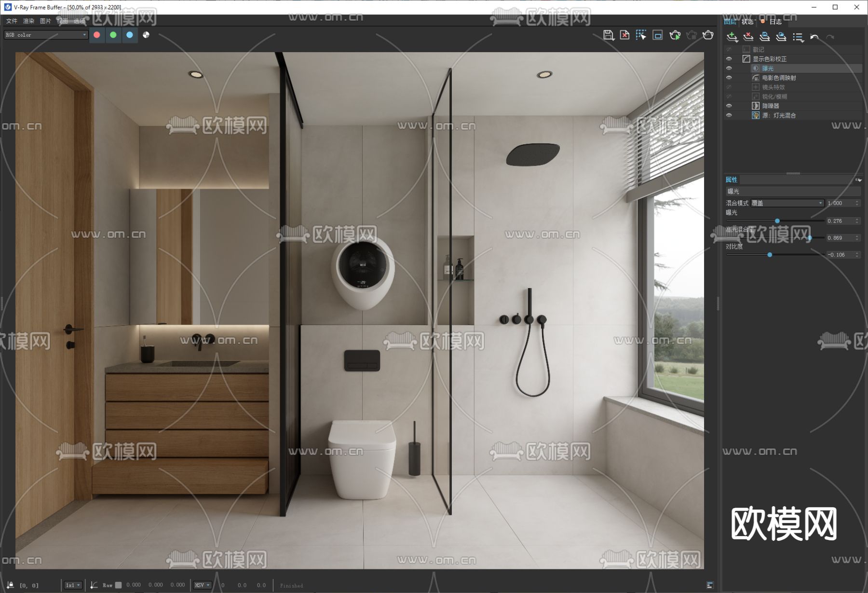Click the contrast value stepper arrows

point(857,255)
